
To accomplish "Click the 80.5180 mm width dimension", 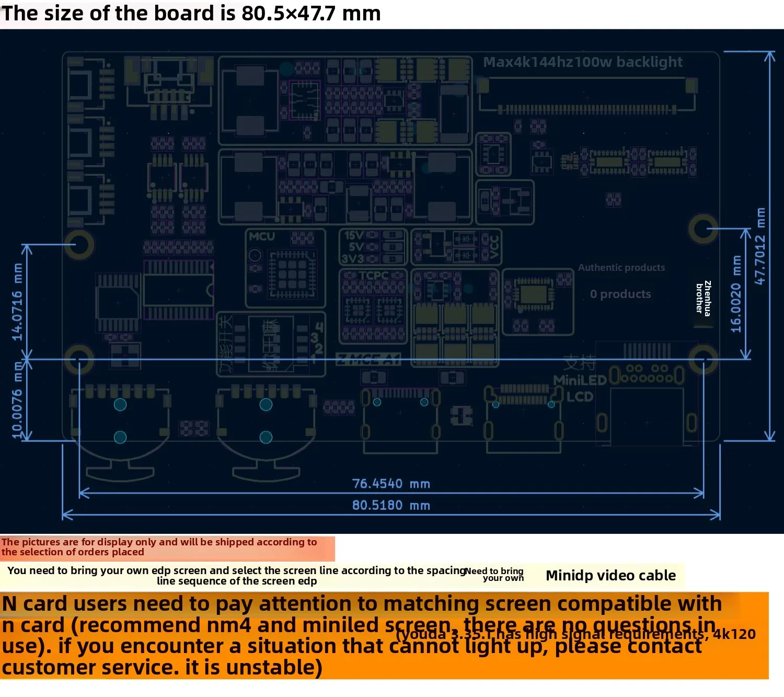I will click(x=391, y=505).
